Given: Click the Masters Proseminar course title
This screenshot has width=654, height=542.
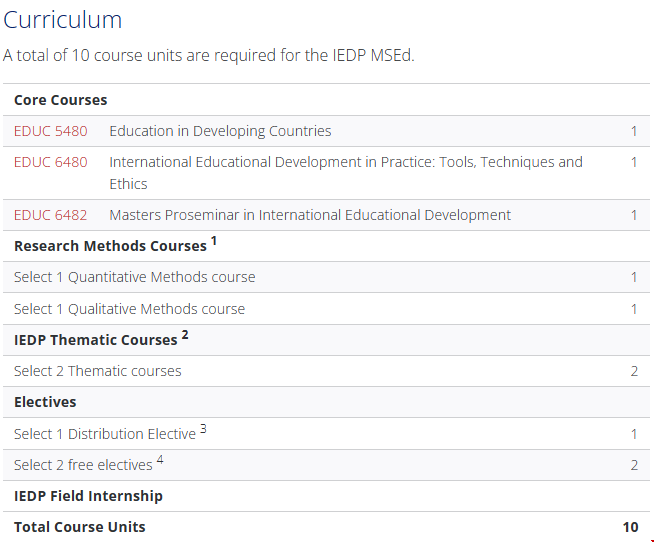Looking at the screenshot, I should coord(310,215).
